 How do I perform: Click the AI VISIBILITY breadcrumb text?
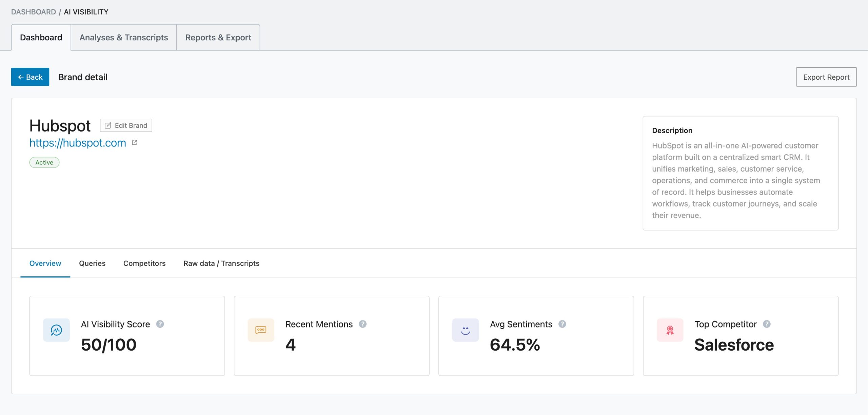tap(86, 12)
